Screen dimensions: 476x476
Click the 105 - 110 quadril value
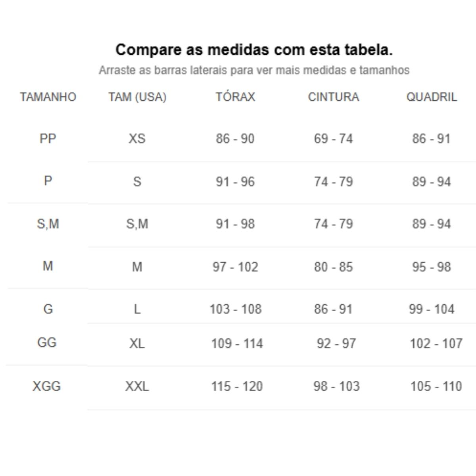pyautogui.click(x=436, y=386)
